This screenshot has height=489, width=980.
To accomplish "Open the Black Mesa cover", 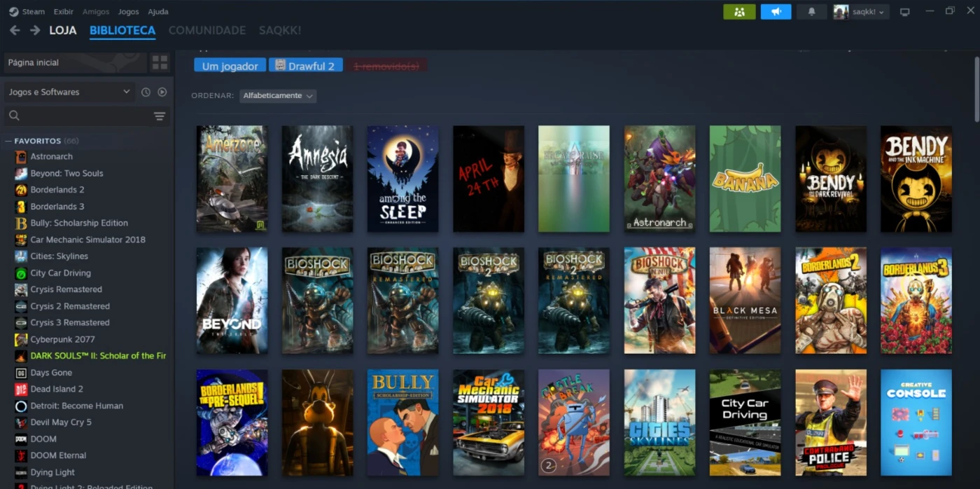I will tap(745, 301).
